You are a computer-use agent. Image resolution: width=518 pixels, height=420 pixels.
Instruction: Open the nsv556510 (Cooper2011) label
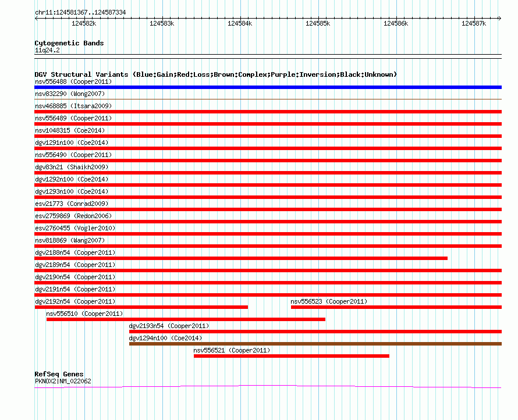[84, 314]
